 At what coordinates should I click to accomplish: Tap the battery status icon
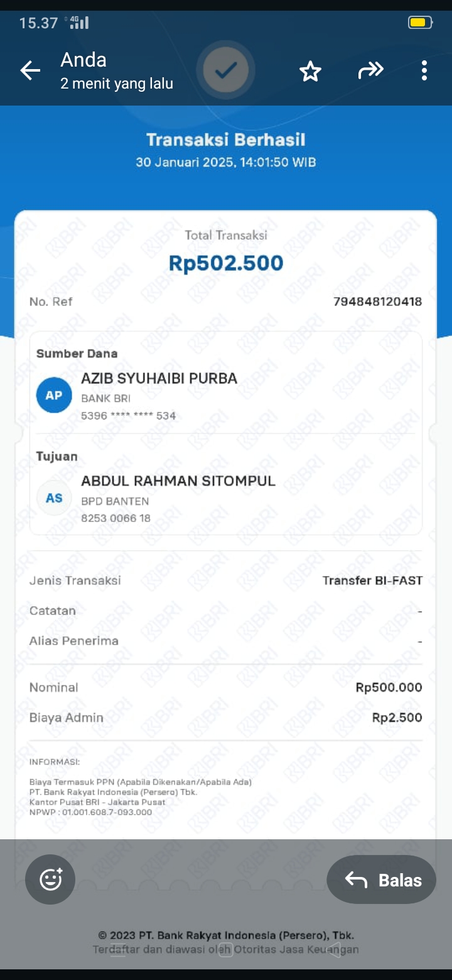click(x=419, y=23)
